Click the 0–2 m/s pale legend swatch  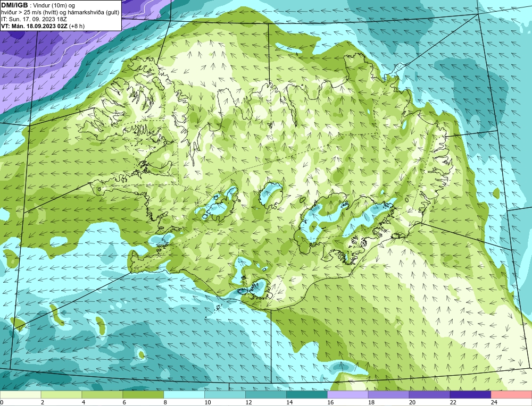[20, 395]
